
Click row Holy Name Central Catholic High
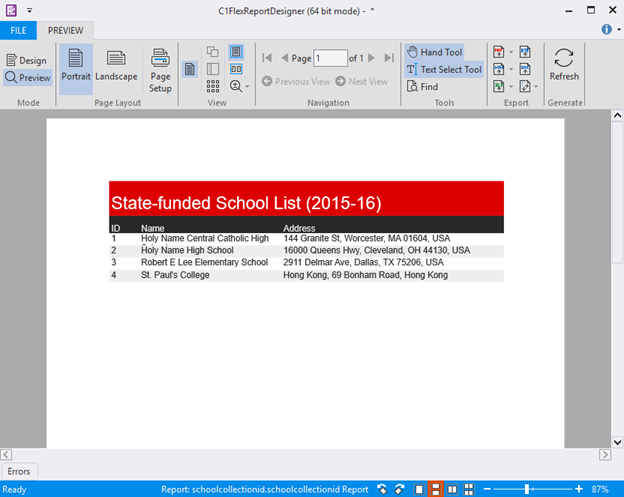pos(306,238)
